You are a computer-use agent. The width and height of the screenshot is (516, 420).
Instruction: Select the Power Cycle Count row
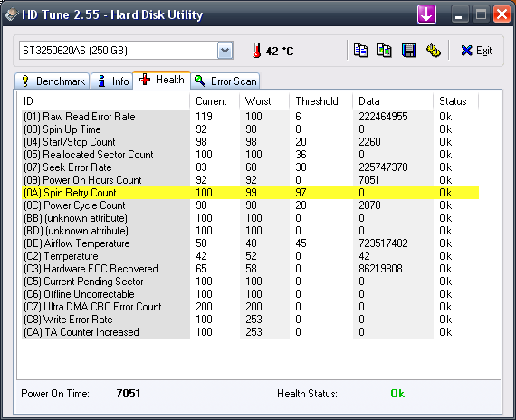tap(250, 205)
